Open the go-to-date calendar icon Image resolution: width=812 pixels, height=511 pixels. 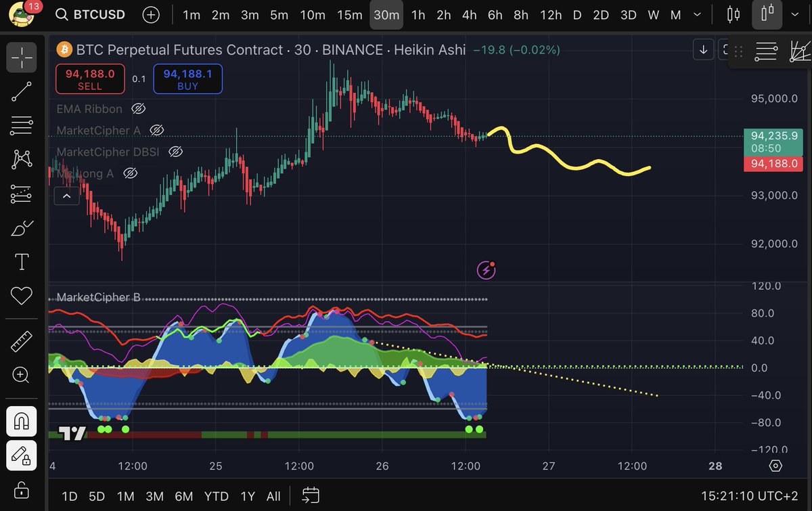coord(311,495)
